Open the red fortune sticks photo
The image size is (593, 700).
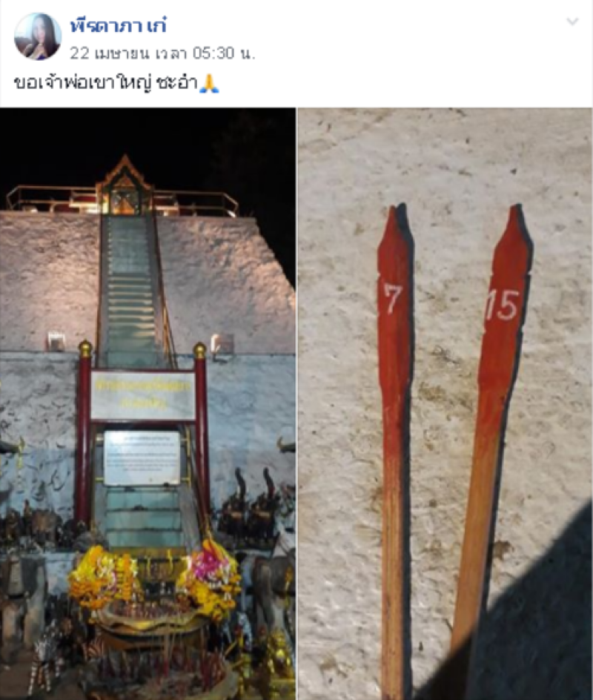click(445, 403)
